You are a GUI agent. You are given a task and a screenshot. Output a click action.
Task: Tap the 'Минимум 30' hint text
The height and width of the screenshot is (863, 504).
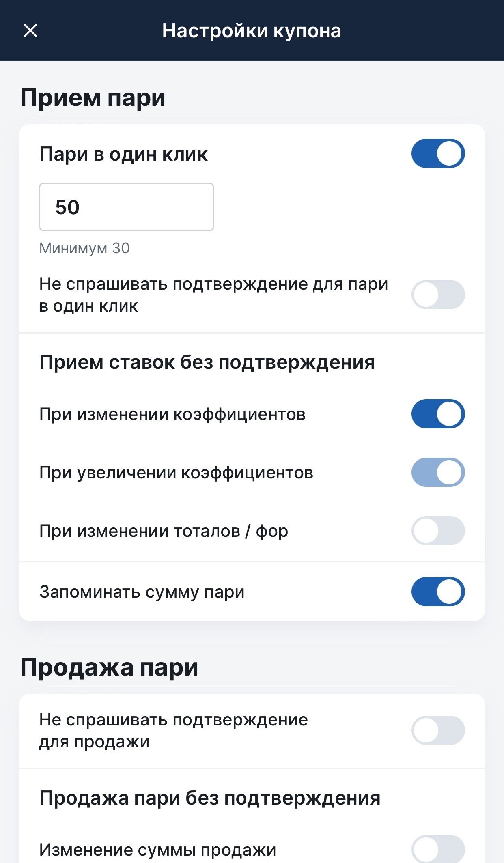pyautogui.click(x=84, y=248)
